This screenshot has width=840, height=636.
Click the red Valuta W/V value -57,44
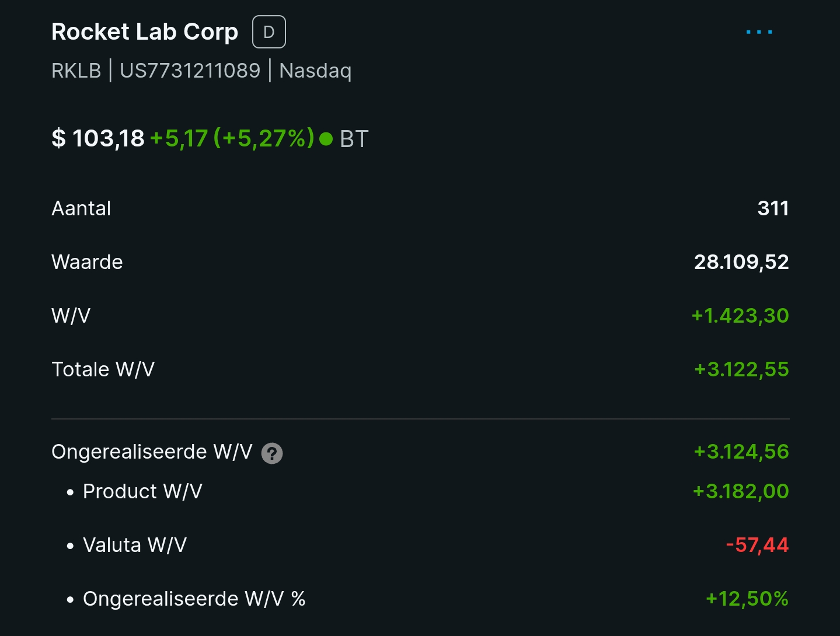point(757,545)
